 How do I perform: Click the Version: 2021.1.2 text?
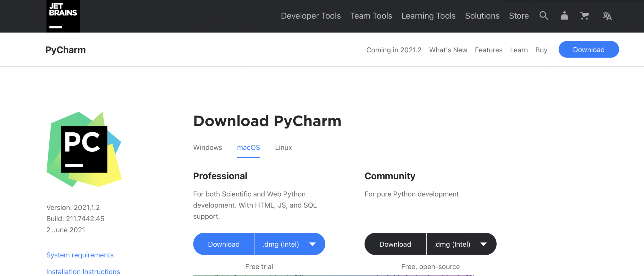click(x=73, y=207)
